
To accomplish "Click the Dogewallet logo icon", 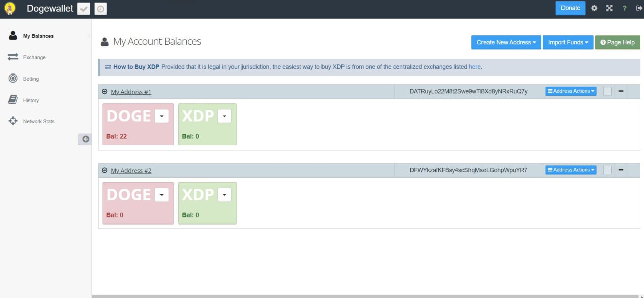I will 10,9.
